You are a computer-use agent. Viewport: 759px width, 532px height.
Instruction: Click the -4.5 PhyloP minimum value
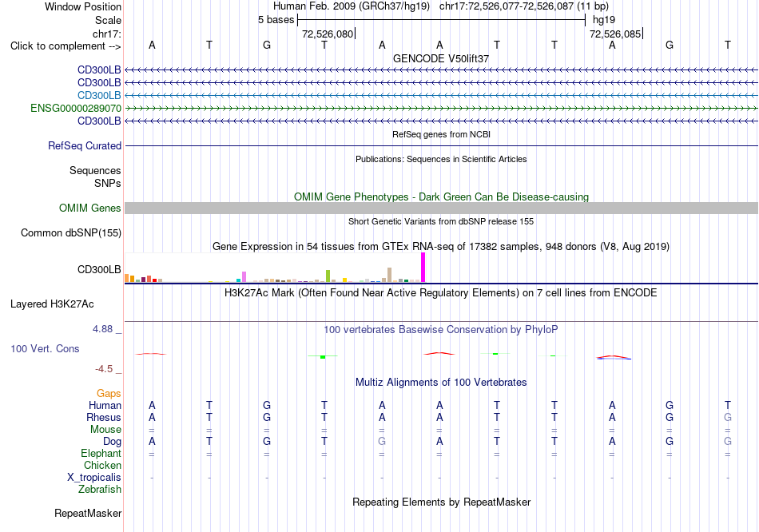[104, 369]
